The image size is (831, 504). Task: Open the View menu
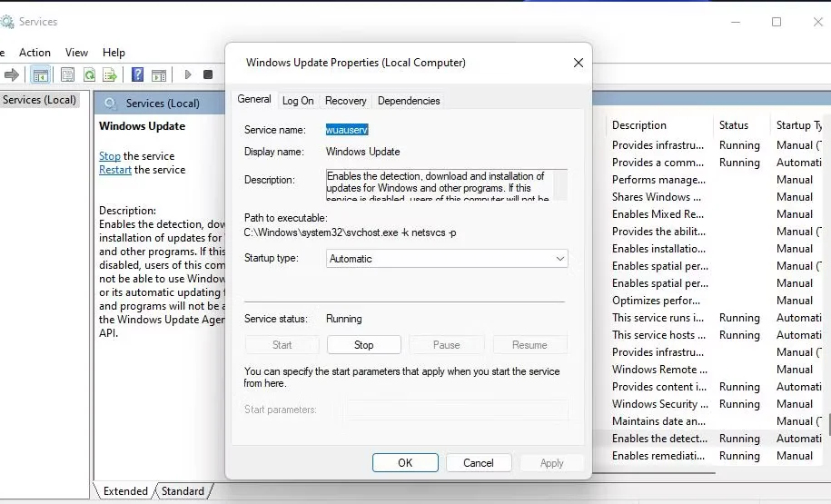(76, 53)
